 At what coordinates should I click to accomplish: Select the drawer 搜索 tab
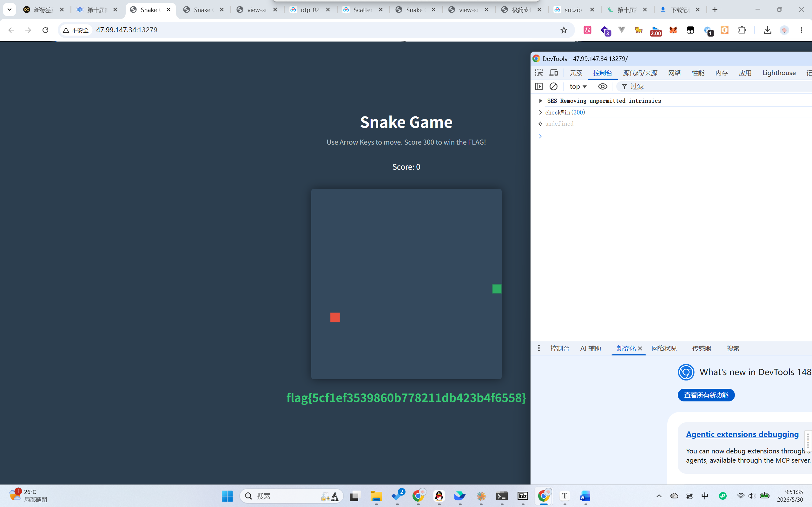[733, 348]
